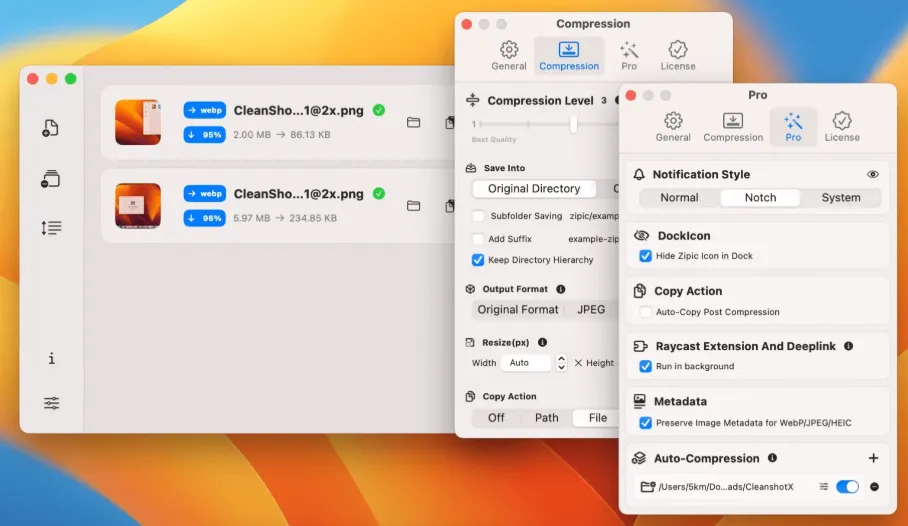Viewport: 908px width, 526px height.
Task: Select JPEG output format
Action: click(x=591, y=309)
